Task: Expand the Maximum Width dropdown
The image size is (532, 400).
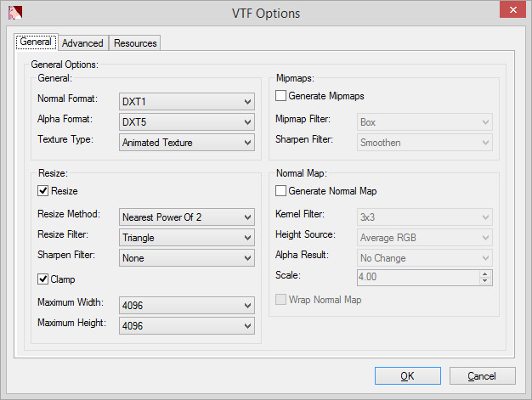Action: click(x=187, y=305)
